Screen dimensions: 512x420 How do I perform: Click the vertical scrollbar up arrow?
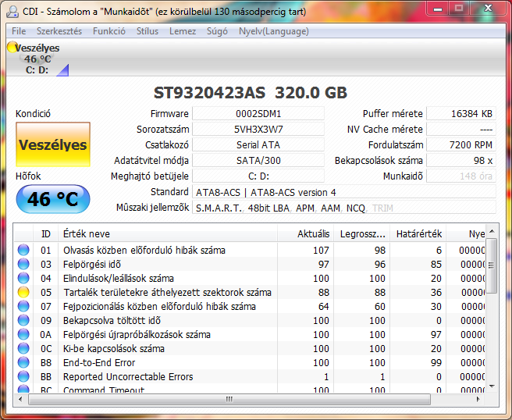coord(492,231)
